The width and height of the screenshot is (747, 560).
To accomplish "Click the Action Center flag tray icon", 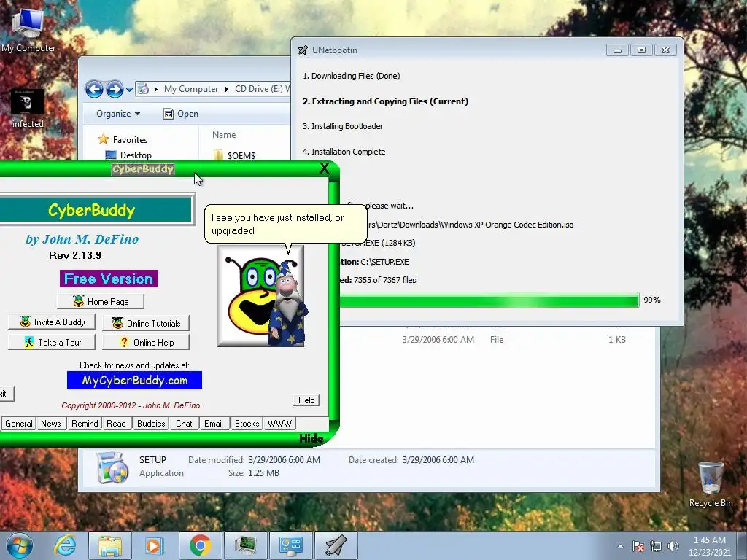I will 638,546.
